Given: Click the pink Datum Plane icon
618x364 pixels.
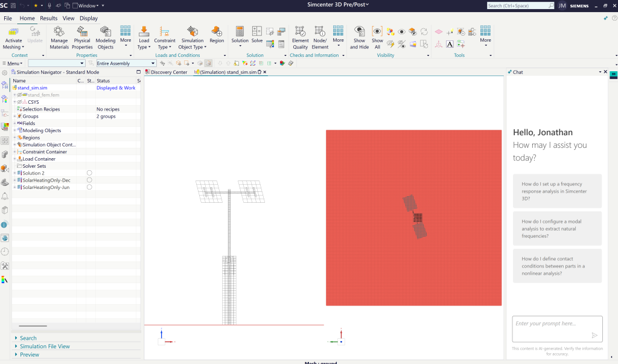Looking at the screenshot, I should click(439, 31).
